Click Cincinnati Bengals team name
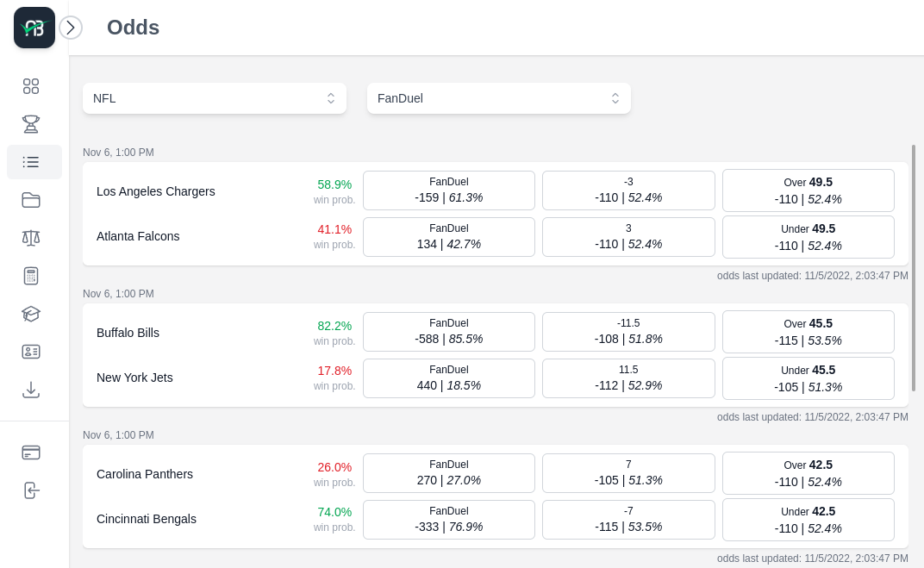This screenshot has width=924, height=568. coord(147,519)
